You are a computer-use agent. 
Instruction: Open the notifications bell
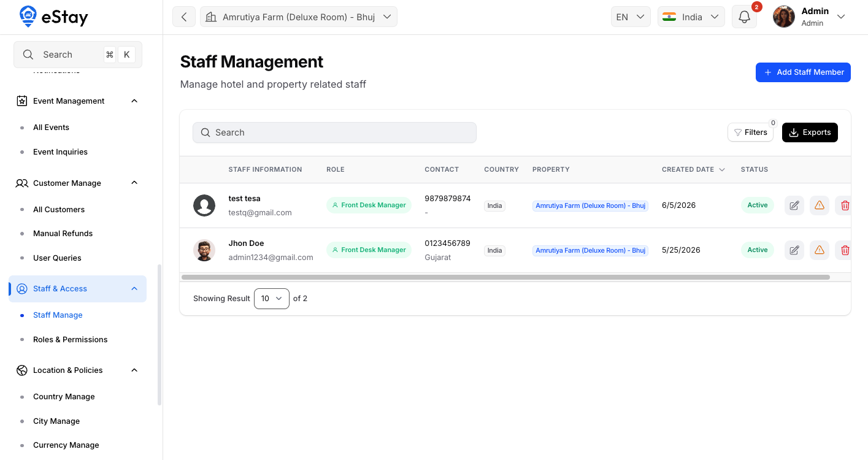click(744, 17)
